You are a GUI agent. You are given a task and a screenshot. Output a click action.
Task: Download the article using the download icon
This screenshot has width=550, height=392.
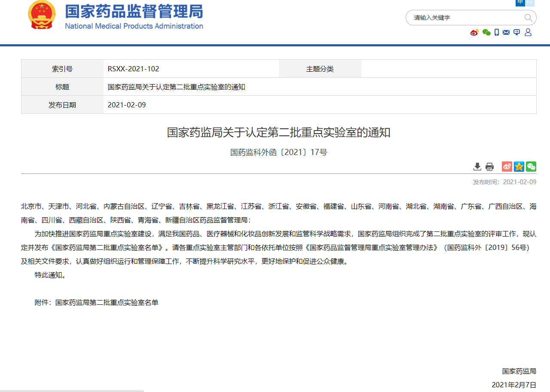(x=477, y=167)
